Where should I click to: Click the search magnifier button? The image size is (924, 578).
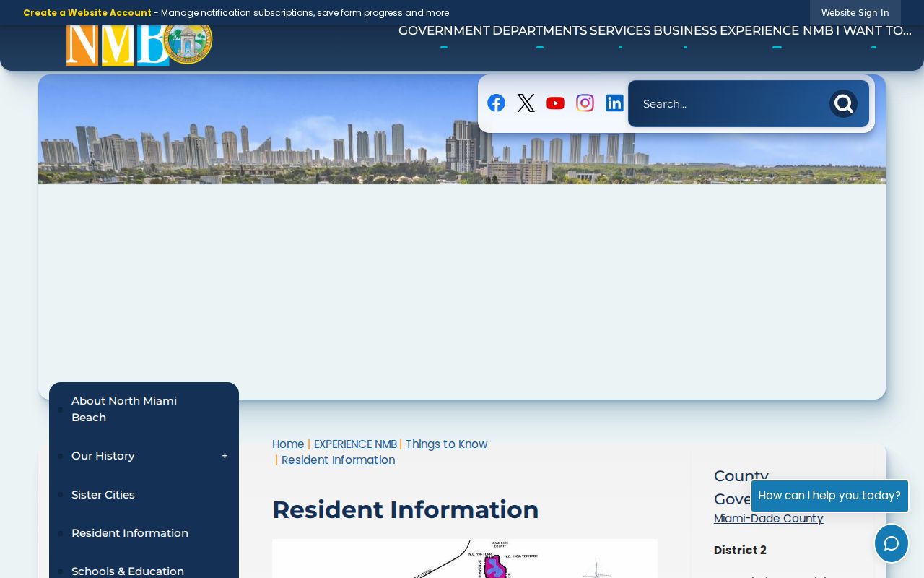[843, 104]
